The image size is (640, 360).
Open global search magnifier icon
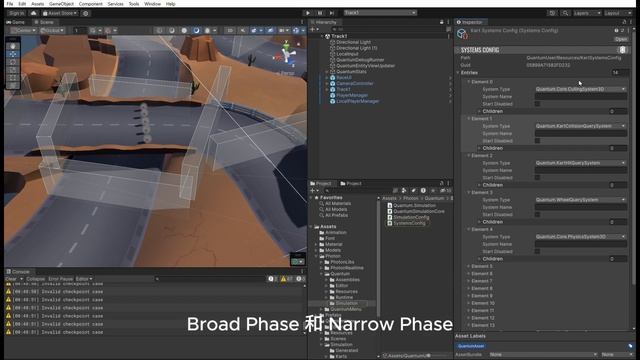(565, 13)
